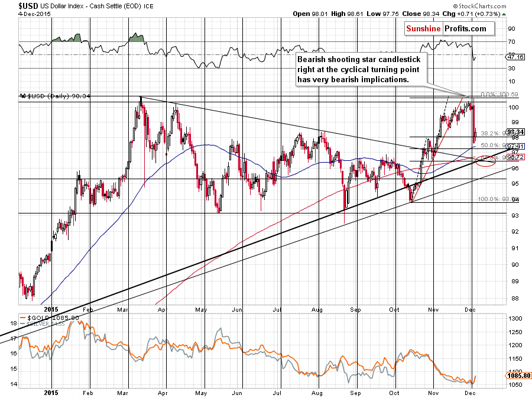Click the 50.0% Fibonacci retracement label
This screenshot has width=532, height=398.
pyautogui.click(x=492, y=145)
